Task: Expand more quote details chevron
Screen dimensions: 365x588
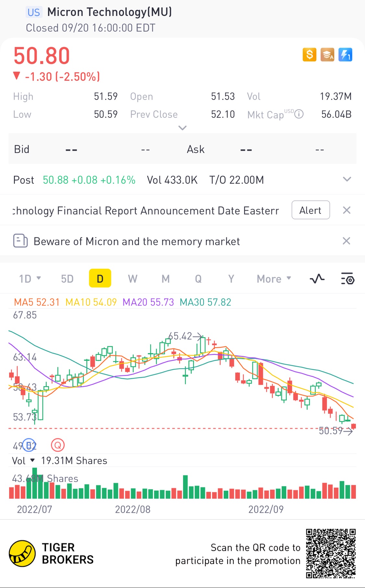Action: [183, 128]
